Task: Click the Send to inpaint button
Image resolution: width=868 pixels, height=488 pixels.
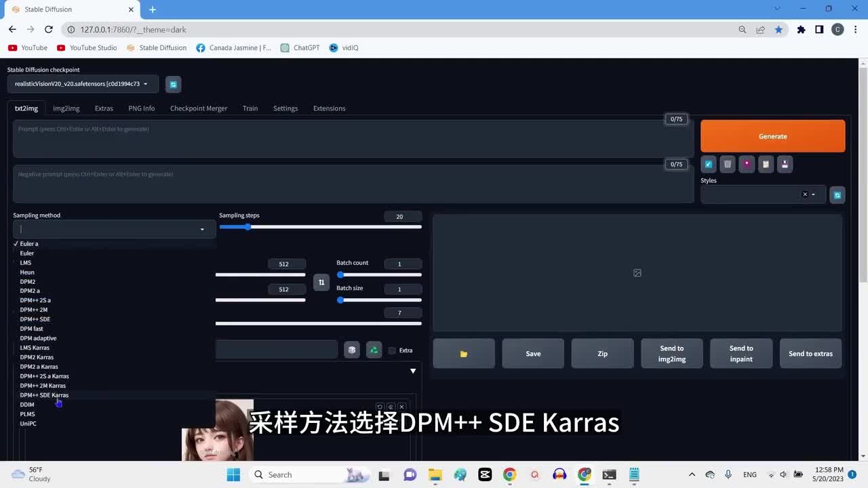Action: pos(741,354)
